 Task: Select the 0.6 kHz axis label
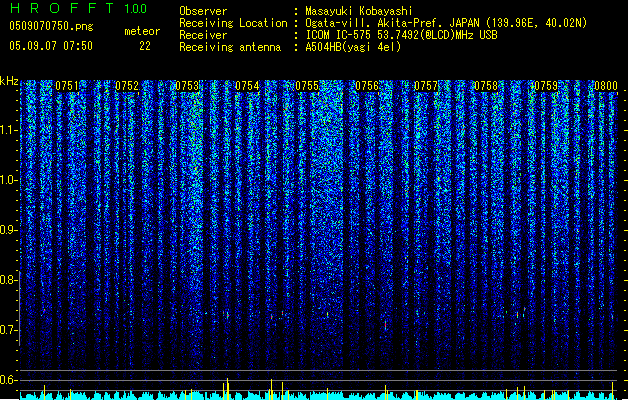[9, 380]
